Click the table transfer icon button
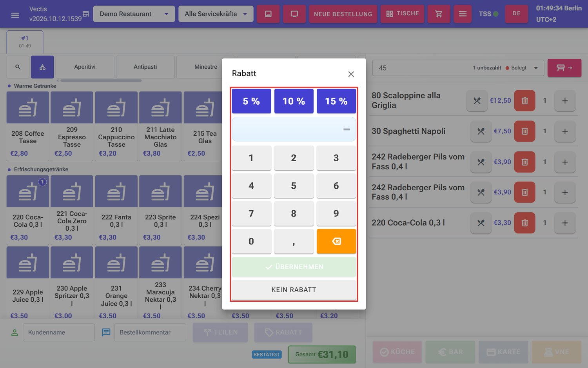 [564, 68]
